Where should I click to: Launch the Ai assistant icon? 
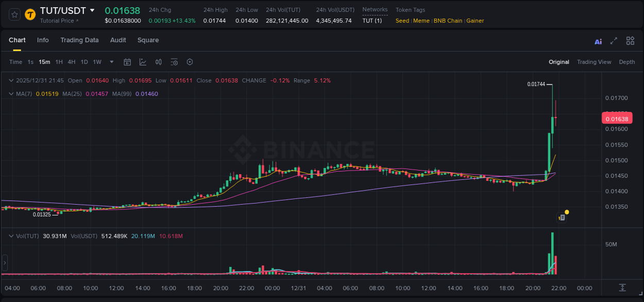click(x=598, y=41)
